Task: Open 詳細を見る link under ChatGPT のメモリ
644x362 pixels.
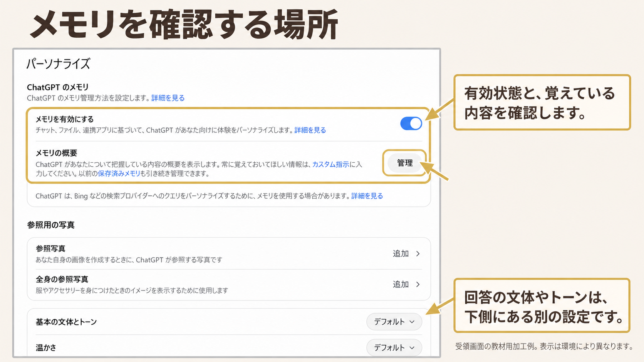Action: 168,98
